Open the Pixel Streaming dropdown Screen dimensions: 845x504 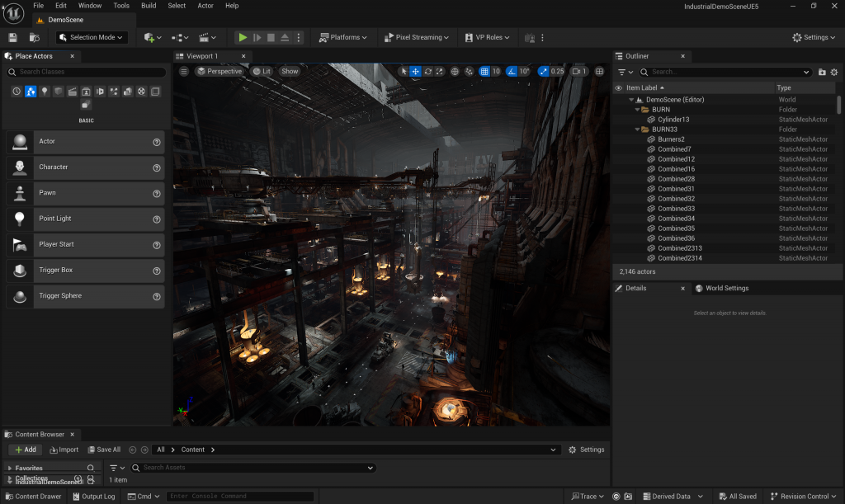[x=417, y=37]
